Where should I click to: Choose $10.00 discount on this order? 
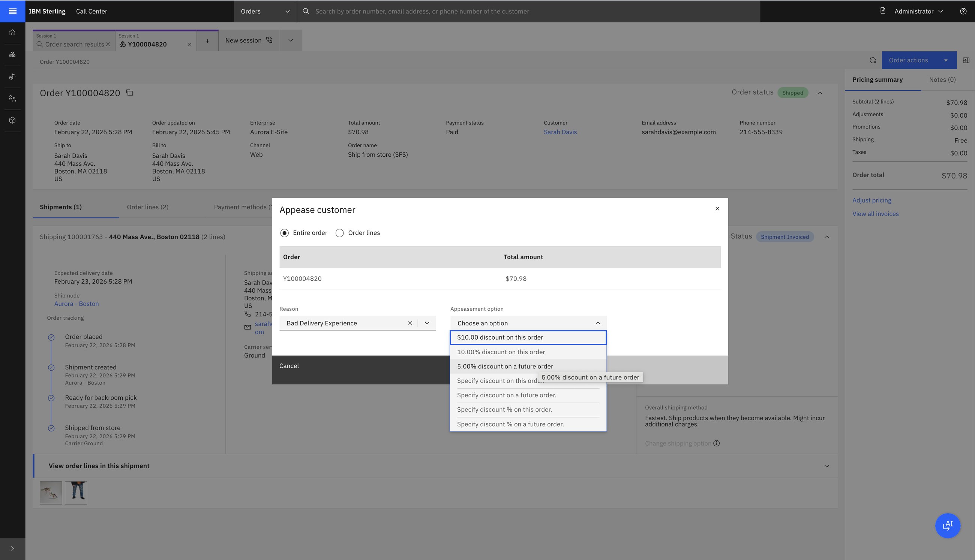[528, 337]
